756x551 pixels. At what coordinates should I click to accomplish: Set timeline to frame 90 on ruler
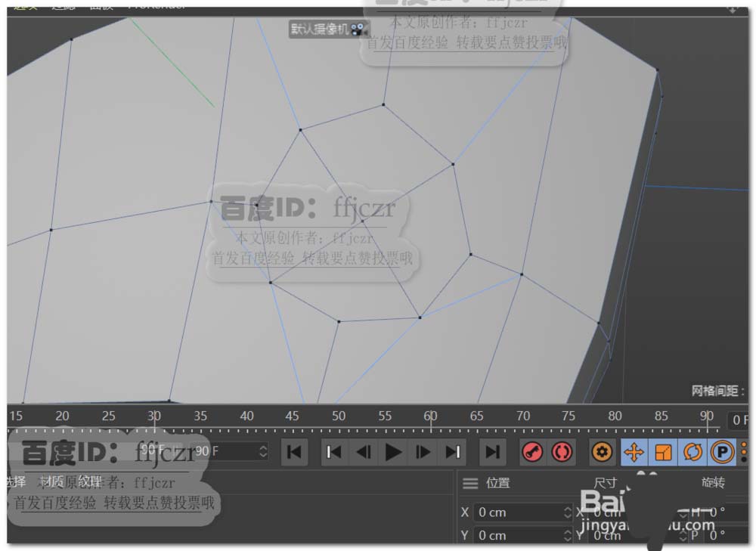click(x=707, y=416)
